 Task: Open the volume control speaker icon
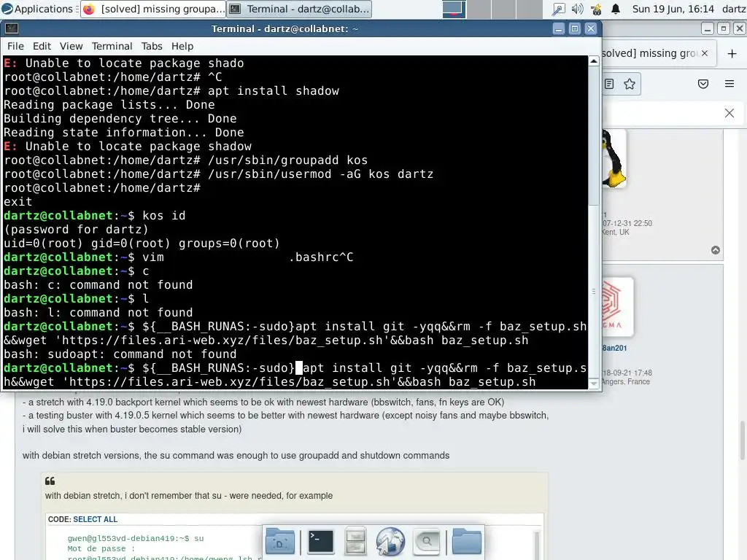click(578, 9)
